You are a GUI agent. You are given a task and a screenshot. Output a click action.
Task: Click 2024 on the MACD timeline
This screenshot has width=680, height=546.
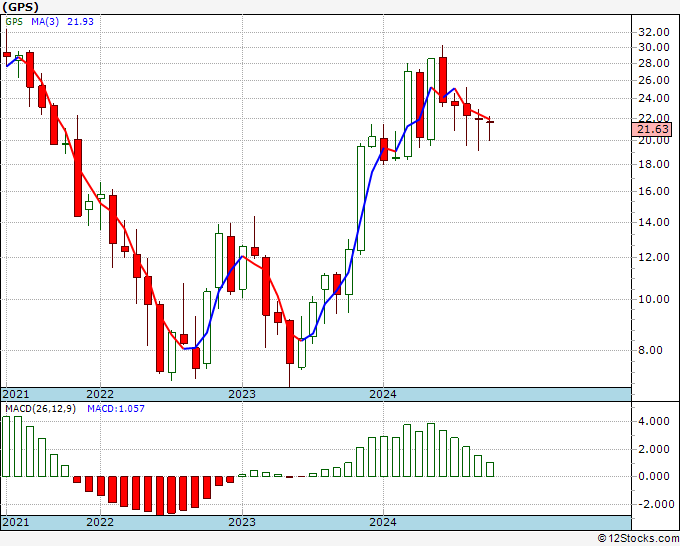383,522
